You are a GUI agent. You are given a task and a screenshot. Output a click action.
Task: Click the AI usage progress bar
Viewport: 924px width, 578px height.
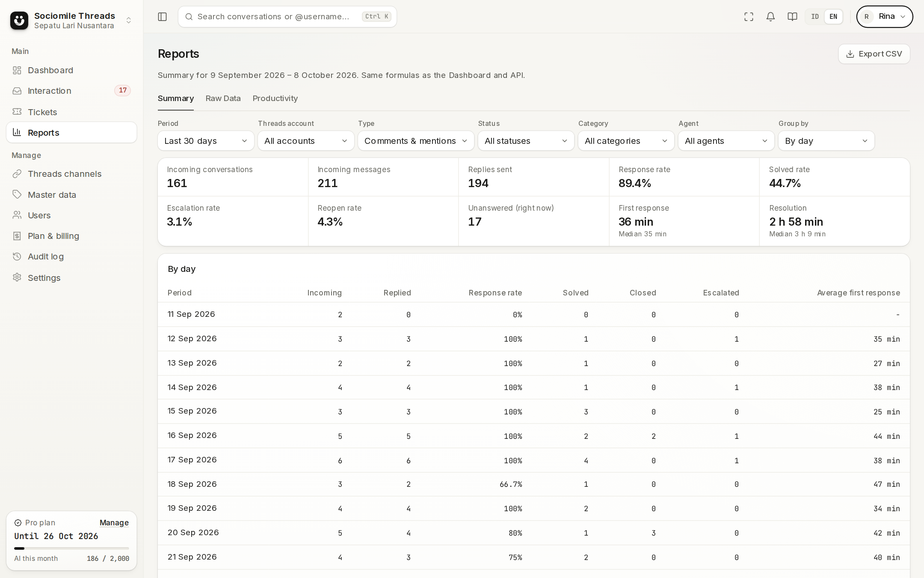(x=71, y=548)
